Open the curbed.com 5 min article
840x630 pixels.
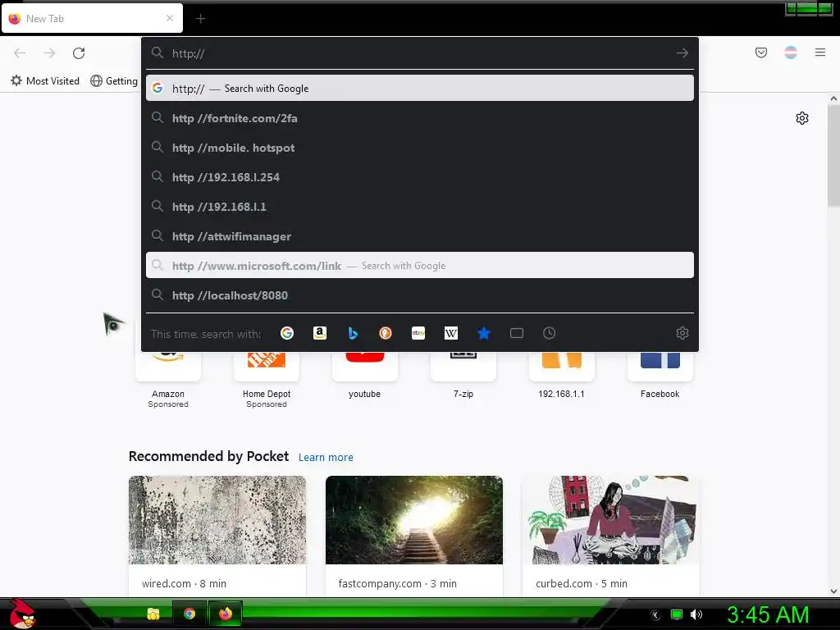tap(610, 536)
